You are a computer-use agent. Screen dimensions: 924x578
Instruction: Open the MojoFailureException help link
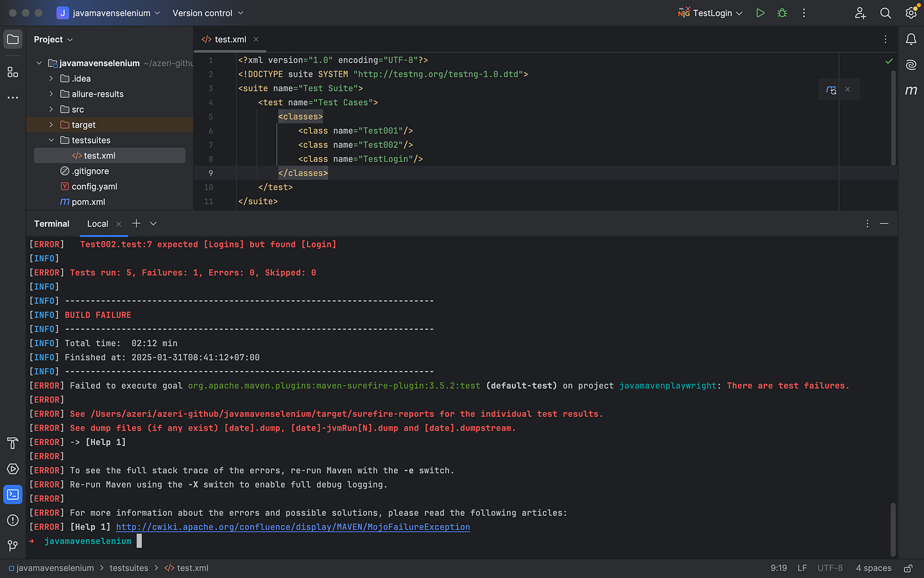tap(293, 527)
